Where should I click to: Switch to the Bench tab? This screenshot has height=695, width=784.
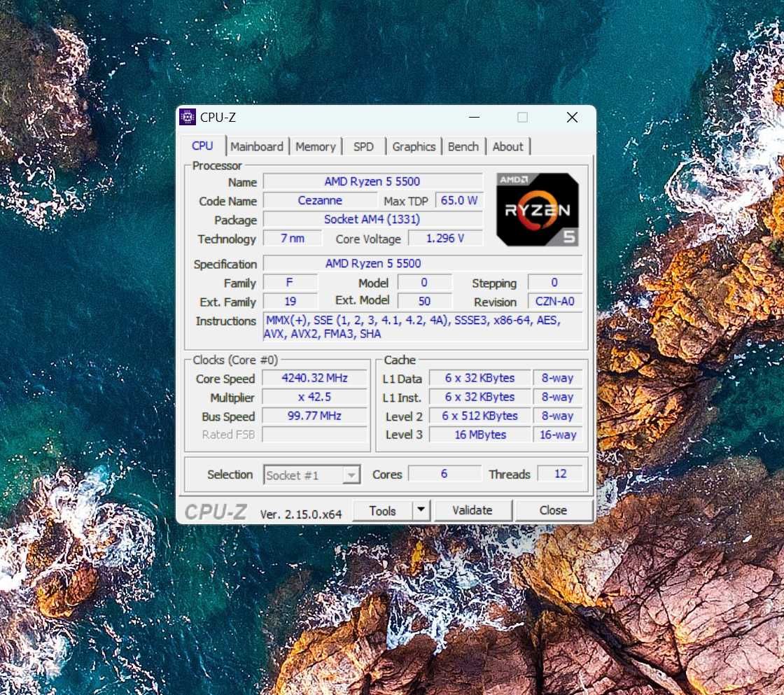(463, 146)
